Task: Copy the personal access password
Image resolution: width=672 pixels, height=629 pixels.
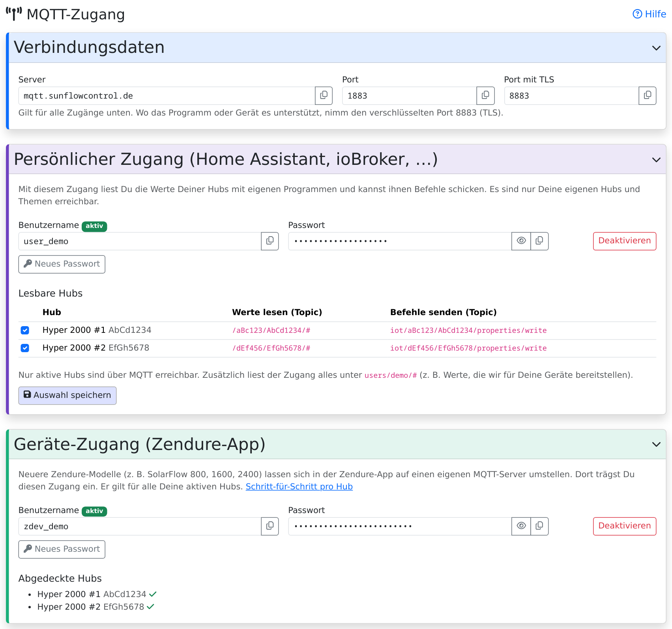Action: [539, 241]
